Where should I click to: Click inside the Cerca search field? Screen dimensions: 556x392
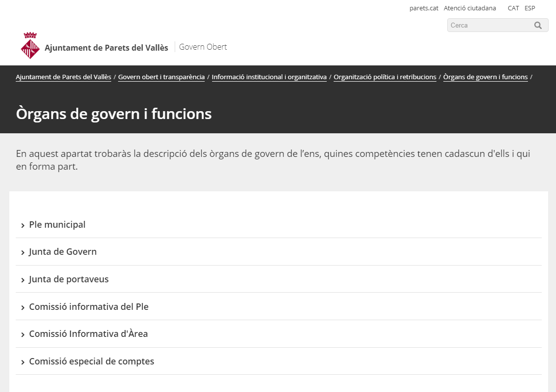(490, 25)
